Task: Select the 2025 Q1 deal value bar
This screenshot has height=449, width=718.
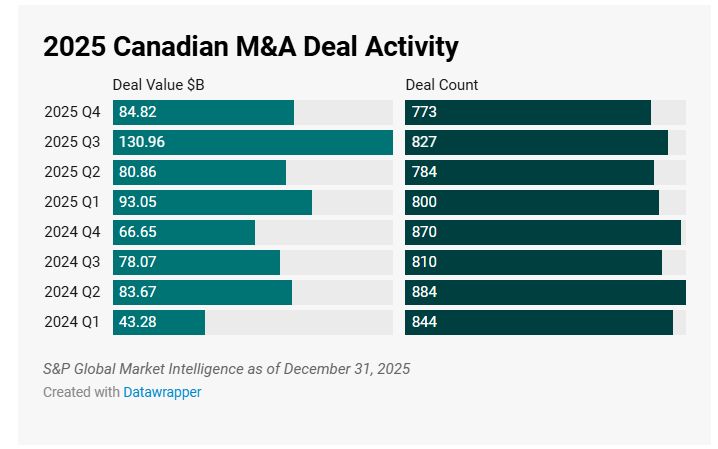Action: [x=212, y=202]
